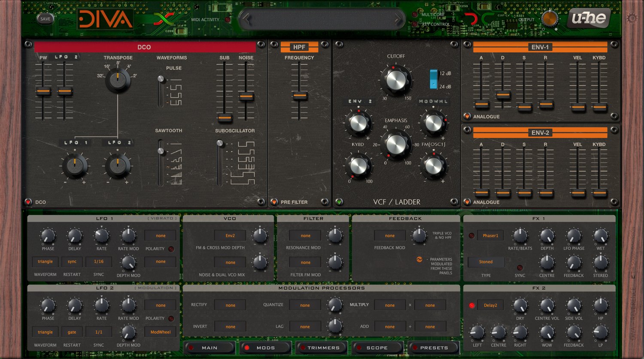
Task: Click the undo arrow icon
Action: (471, 18)
